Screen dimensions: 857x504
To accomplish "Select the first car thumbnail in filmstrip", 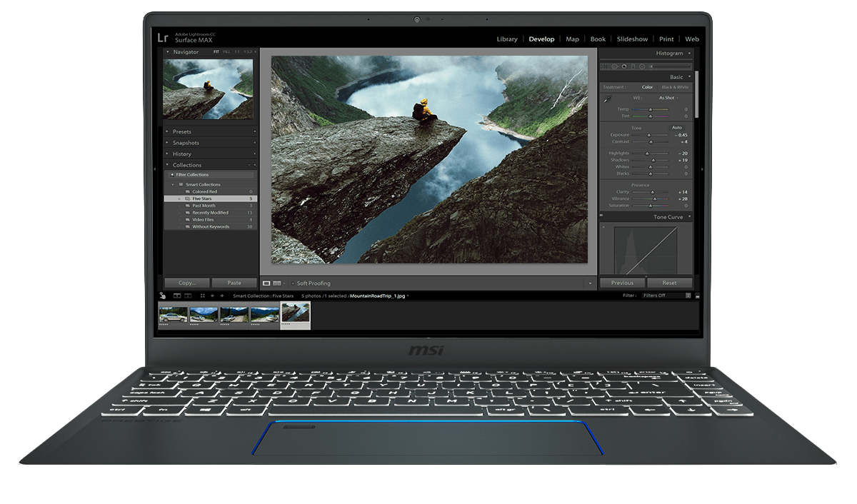I will tap(173, 315).
